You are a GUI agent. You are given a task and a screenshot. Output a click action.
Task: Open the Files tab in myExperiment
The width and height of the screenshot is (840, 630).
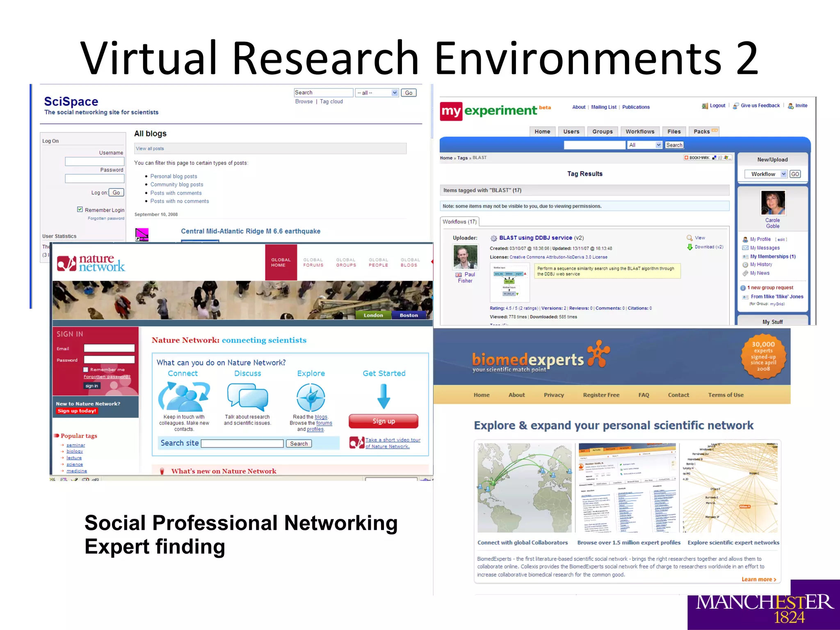click(674, 132)
